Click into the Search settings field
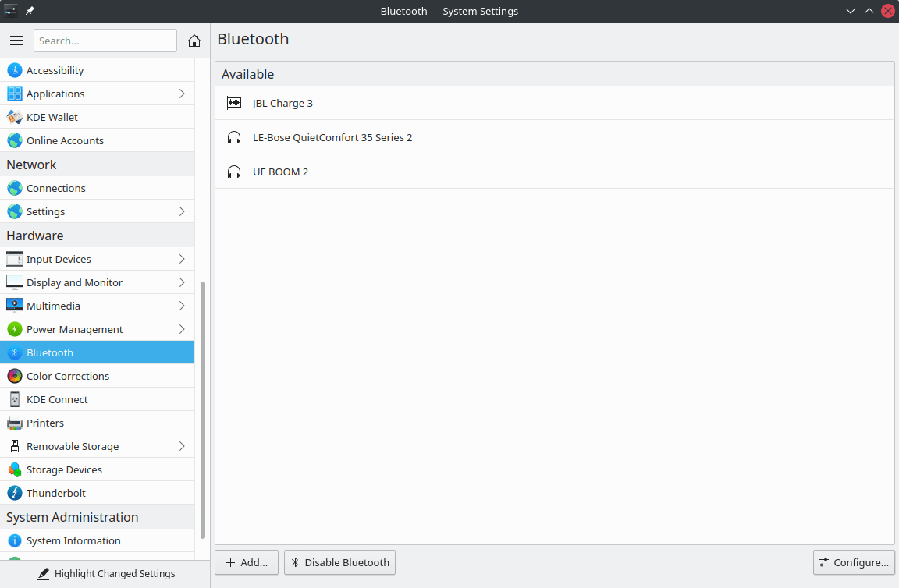The height and width of the screenshot is (588, 899). click(105, 41)
